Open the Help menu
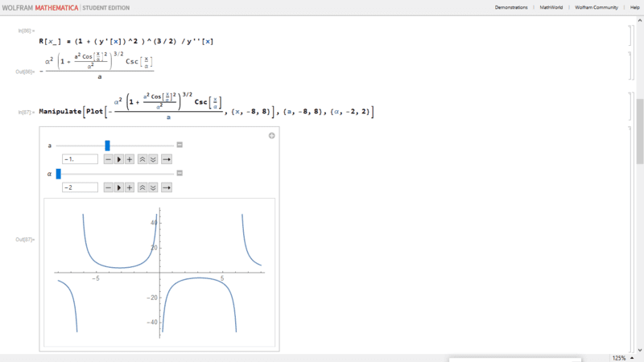The height and width of the screenshot is (362, 644). [634, 7]
